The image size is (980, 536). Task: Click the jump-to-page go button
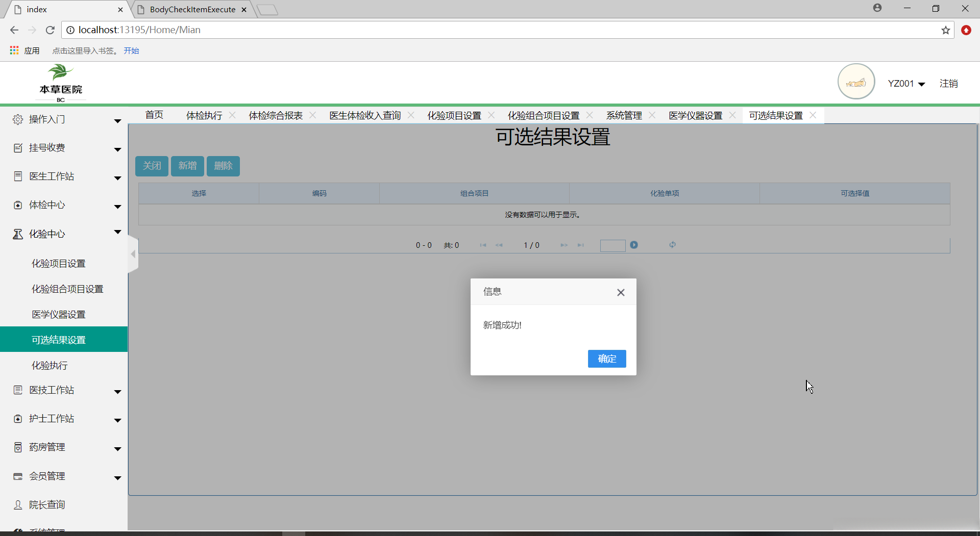(634, 245)
